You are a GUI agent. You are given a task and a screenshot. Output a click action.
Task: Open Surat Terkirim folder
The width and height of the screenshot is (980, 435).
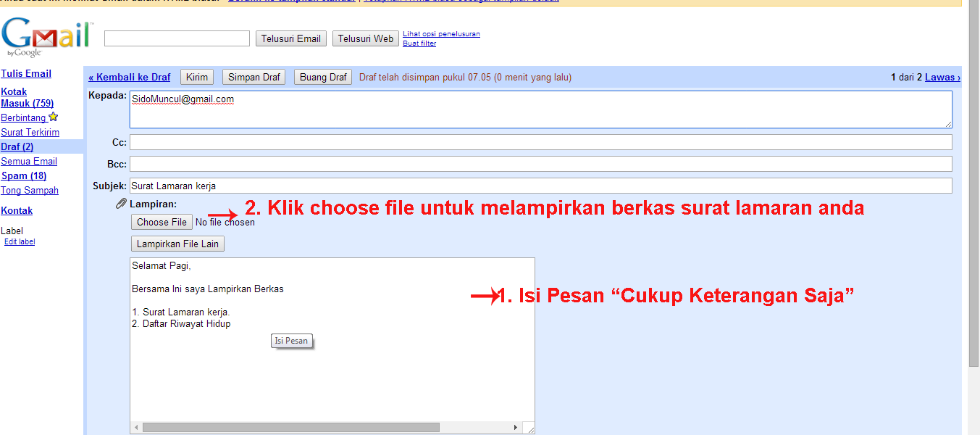click(30, 132)
